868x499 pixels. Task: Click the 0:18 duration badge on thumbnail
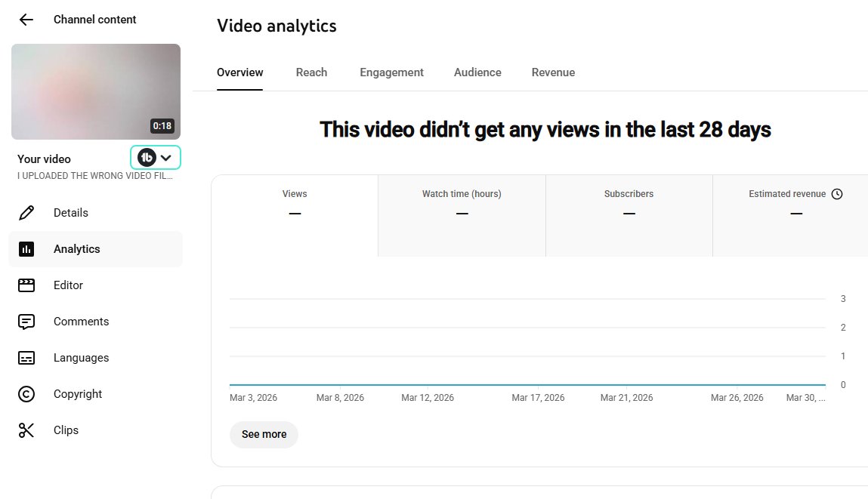(x=162, y=126)
